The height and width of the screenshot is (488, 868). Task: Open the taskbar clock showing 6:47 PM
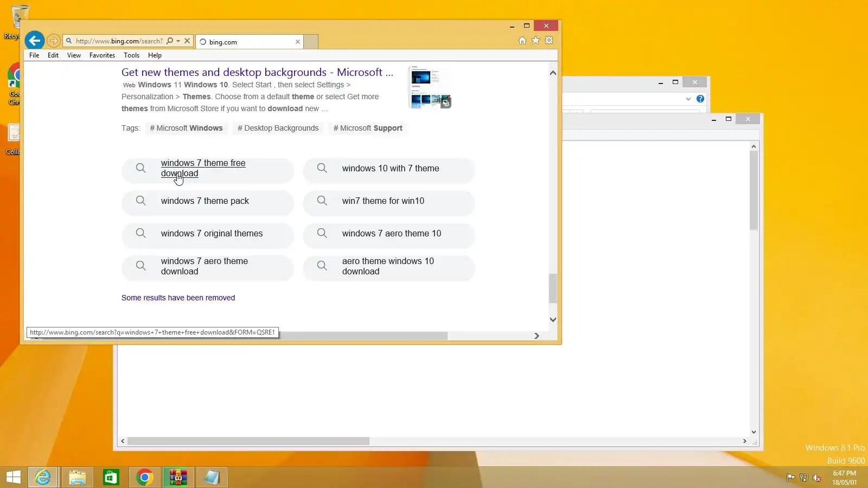tap(845, 478)
